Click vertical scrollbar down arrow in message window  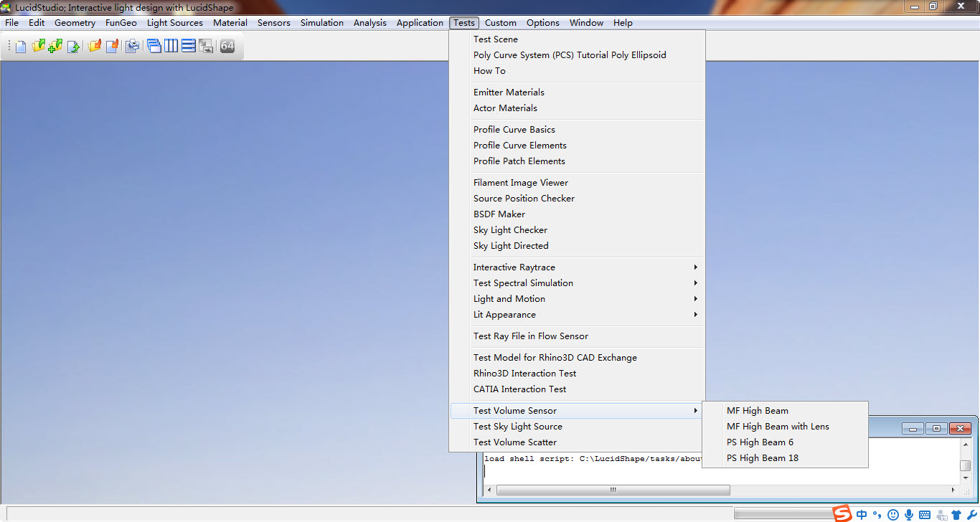point(966,478)
